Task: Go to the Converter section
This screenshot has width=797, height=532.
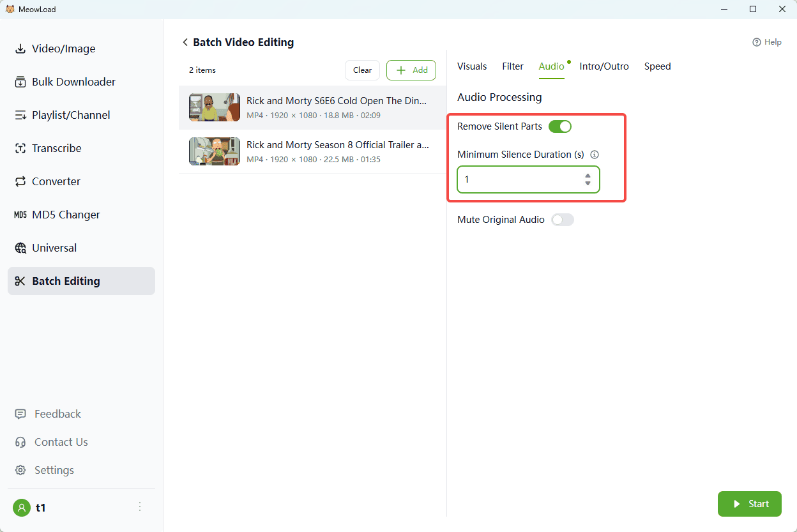Action: (x=56, y=181)
